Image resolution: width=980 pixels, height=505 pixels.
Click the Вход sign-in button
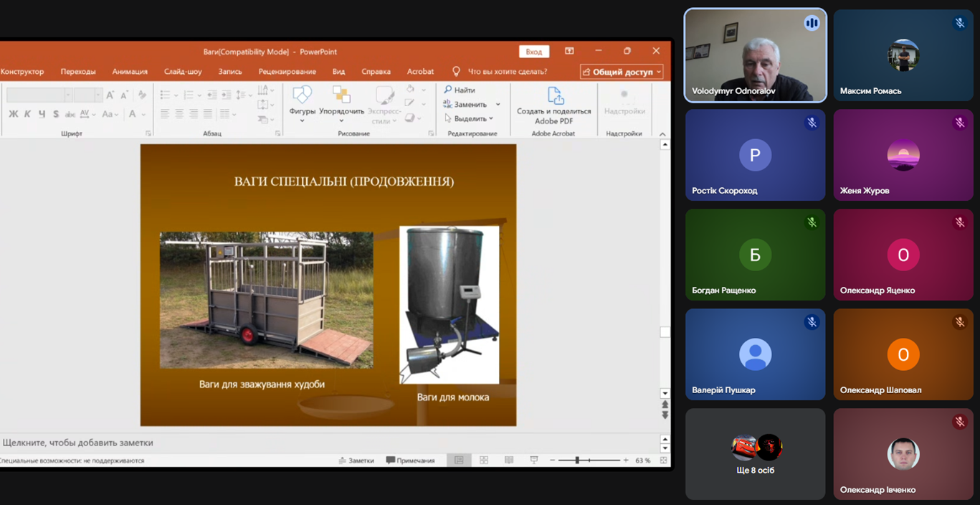point(533,52)
